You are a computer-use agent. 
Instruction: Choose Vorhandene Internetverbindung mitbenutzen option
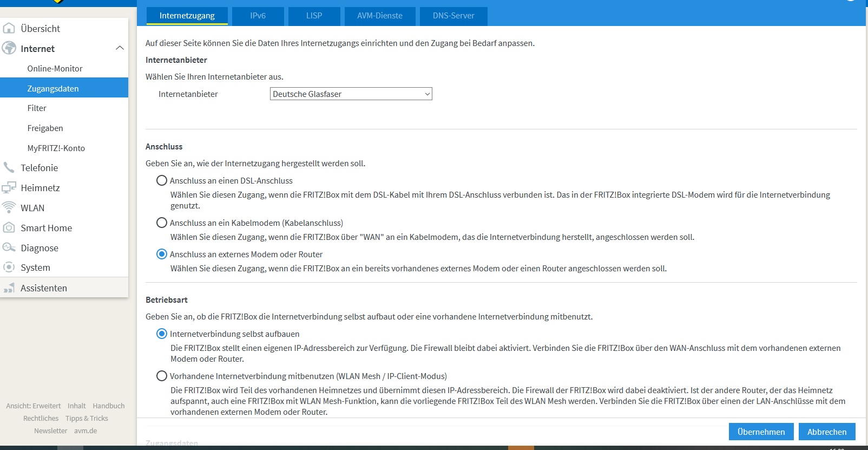161,376
